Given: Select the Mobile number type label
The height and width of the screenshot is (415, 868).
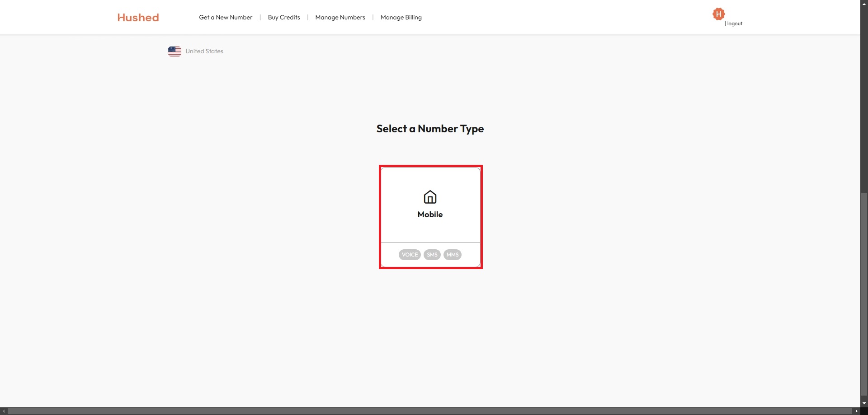Looking at the screenshot, I should [430, 214].
